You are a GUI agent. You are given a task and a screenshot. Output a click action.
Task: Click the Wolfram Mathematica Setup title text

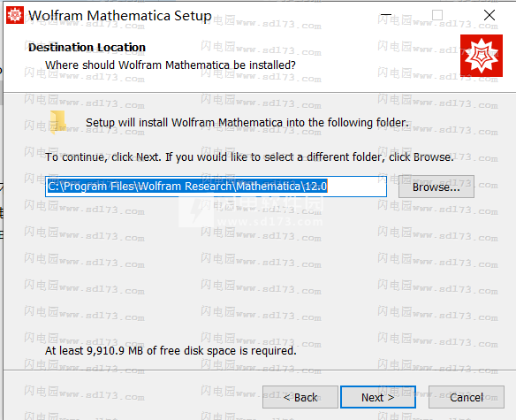(x=120, y=16)
